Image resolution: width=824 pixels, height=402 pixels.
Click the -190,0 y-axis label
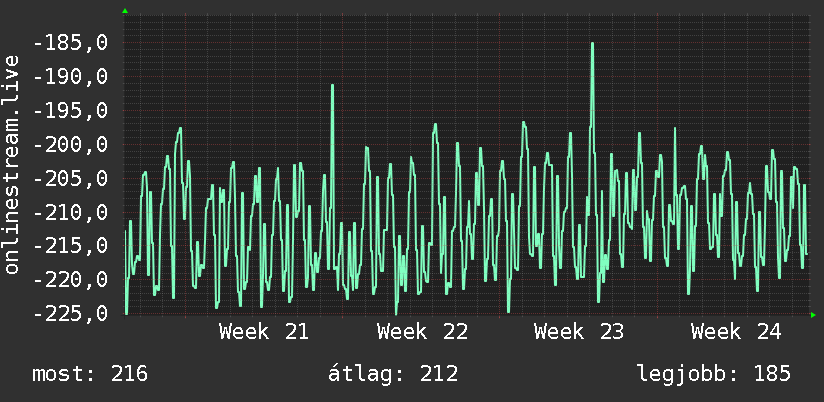tap(70, 77)
